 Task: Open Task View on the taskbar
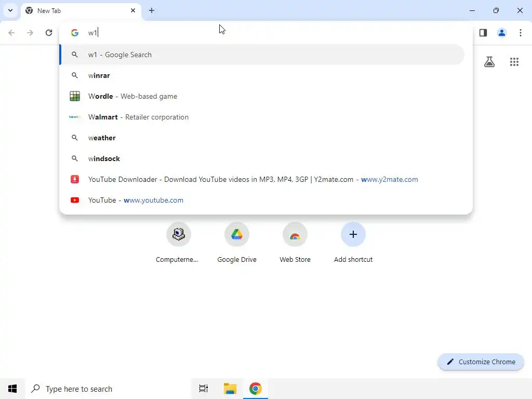(x=204, y=389)
